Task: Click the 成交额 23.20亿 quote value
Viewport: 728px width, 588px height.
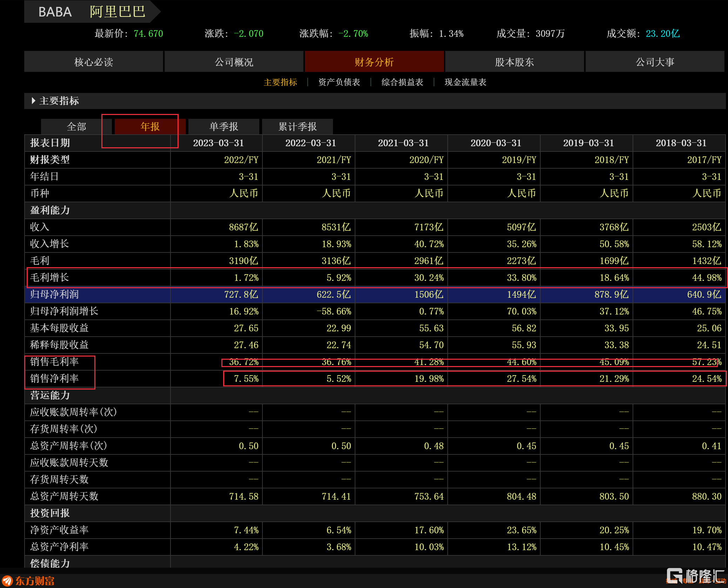Action: coord(663,34)
